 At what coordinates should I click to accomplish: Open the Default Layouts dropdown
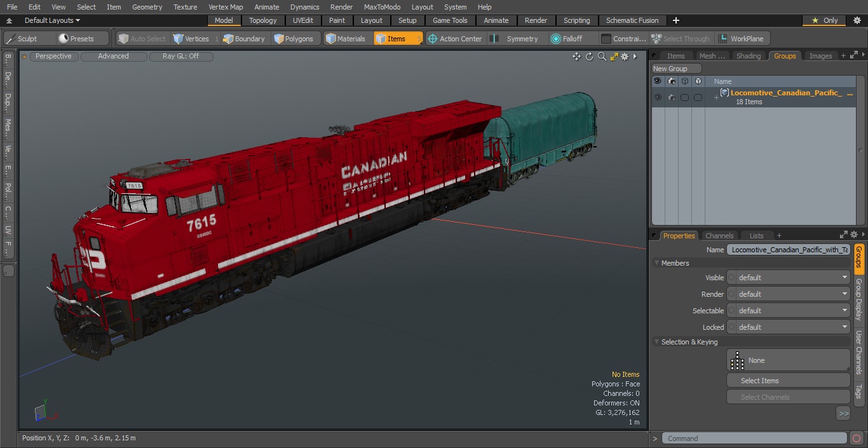click(x=52, y=20)
